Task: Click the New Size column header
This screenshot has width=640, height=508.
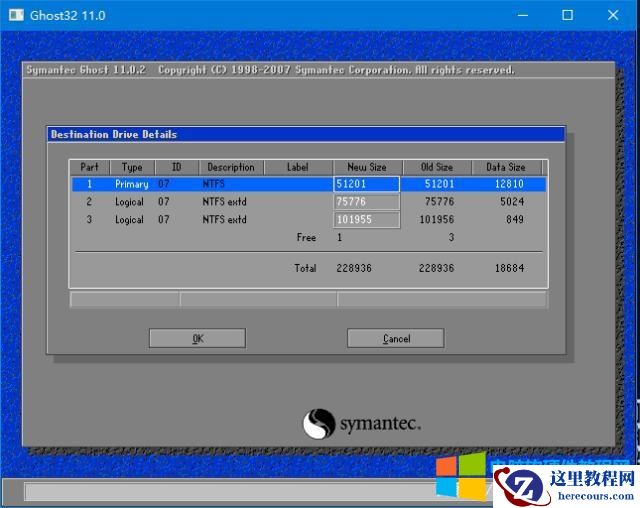Action: (x=367, y=167)
